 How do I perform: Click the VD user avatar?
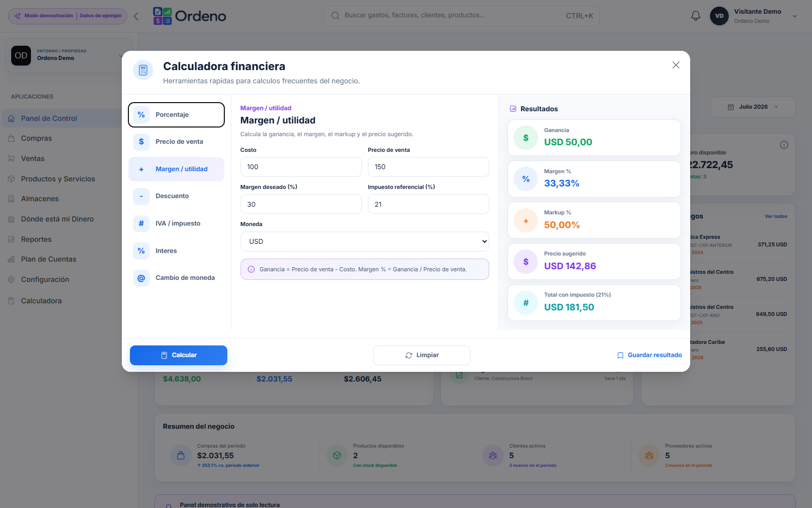click(719, 16)
